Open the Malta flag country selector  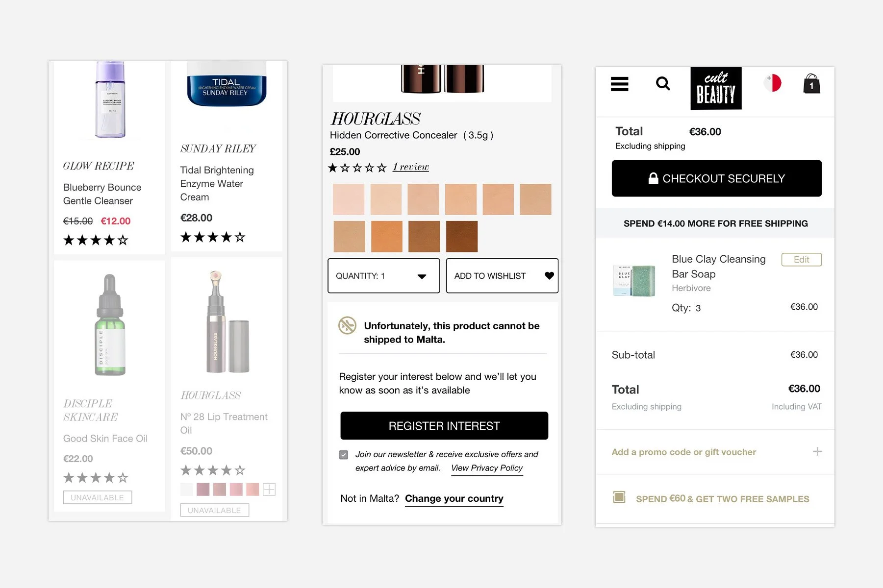pyautogui.click(x=772, y=83)
